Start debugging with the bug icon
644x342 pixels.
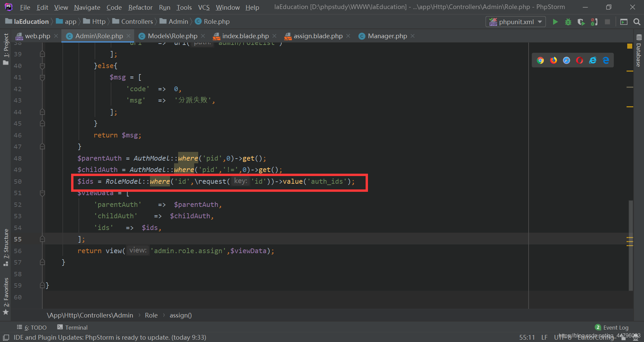pyautogui.click(x=568, y=22)
